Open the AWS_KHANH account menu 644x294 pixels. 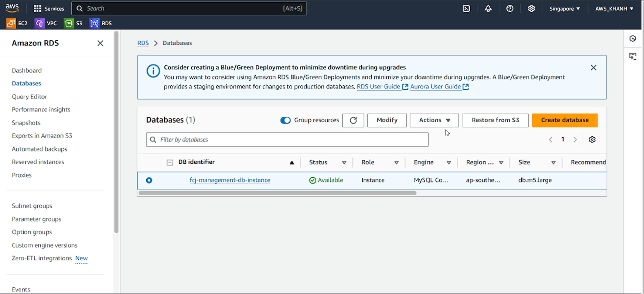pos(614,8)
